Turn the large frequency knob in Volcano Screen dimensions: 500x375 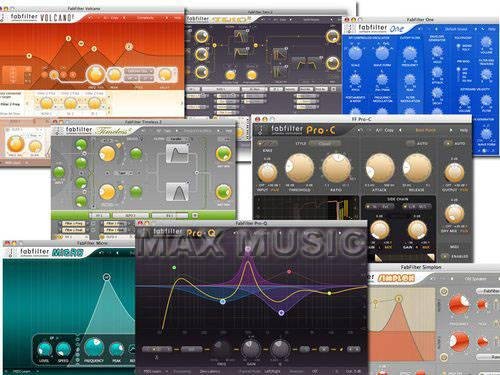[x=96, y=74]
